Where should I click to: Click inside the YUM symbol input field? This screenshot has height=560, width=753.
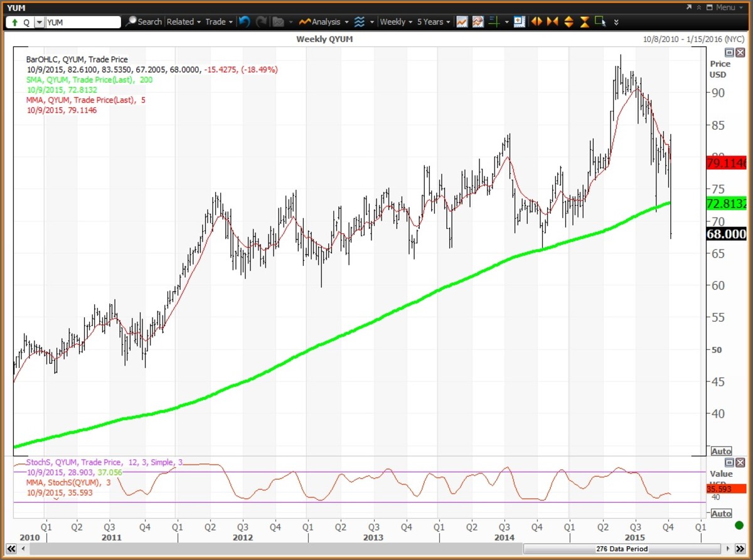[x=82, y=21]
